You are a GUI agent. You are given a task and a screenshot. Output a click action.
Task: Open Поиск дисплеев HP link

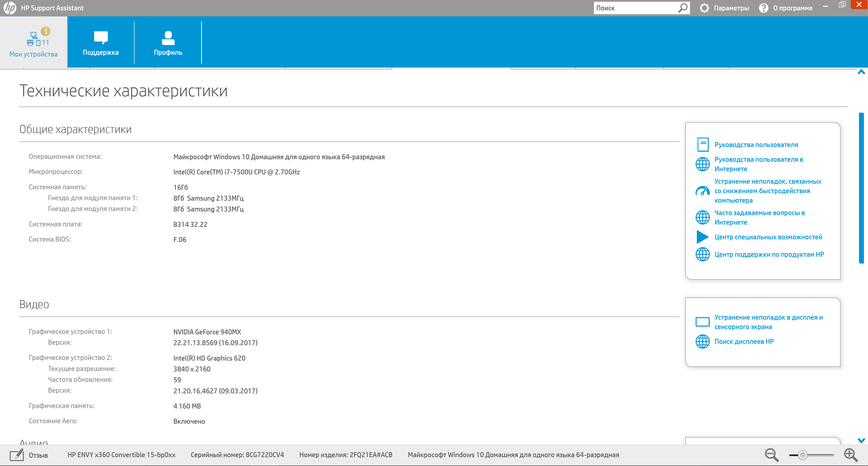(x=744, y=342)
